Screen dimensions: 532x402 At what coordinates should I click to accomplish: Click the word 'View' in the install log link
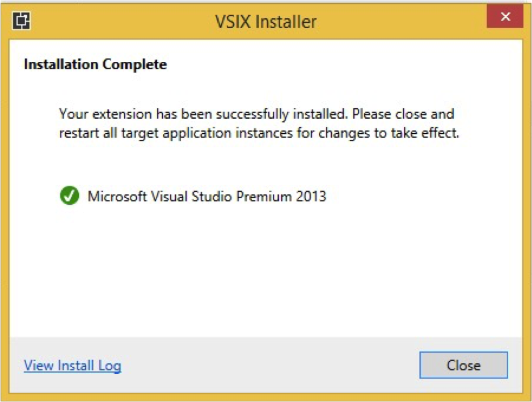(x=39, y=366)
